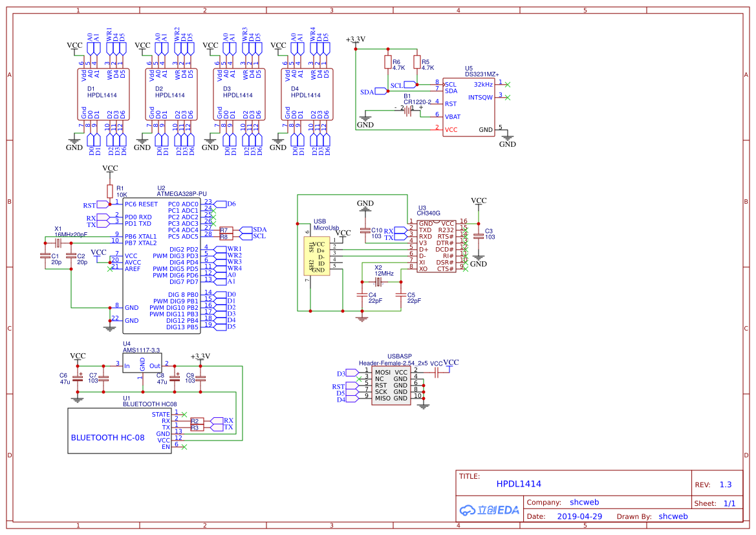Click the "VBAT" pin label

tap(453, 116)
